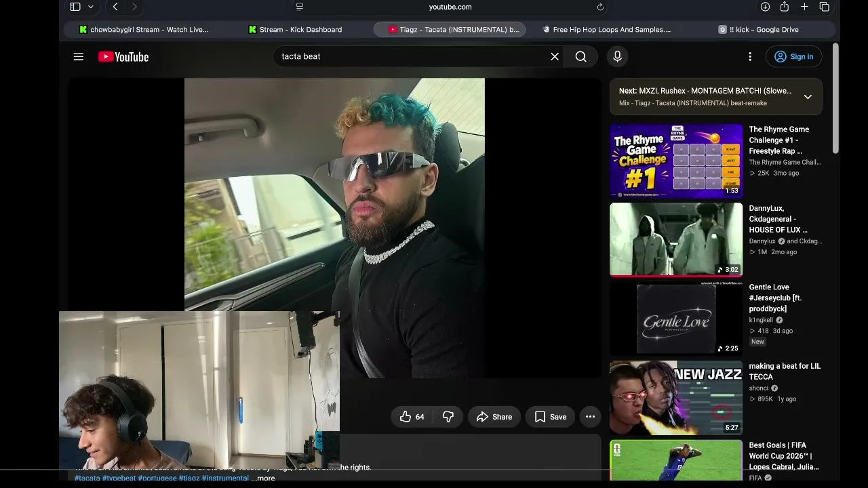Switch to kick - Google Drive tab
The width and height of the screenshot is (868, 488).
point(758,30)
